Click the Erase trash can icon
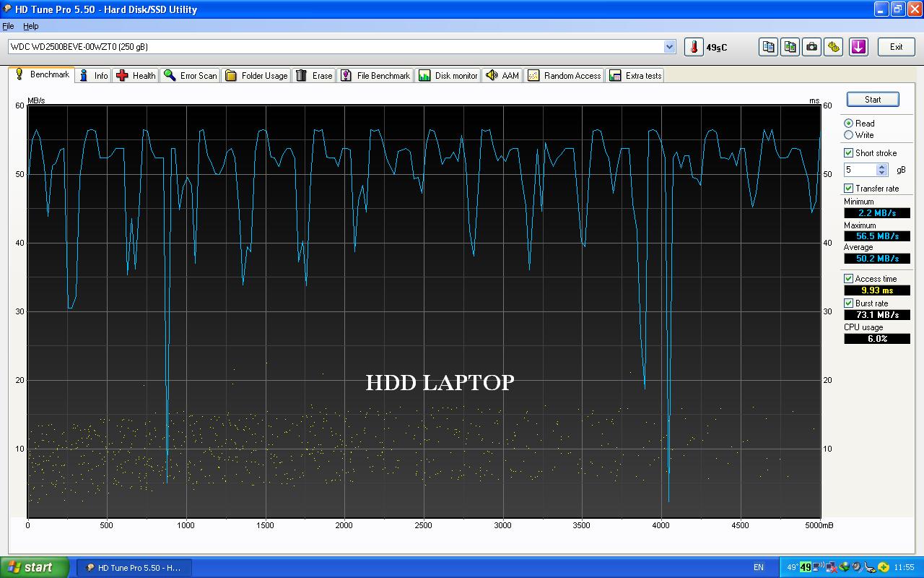 301,75
